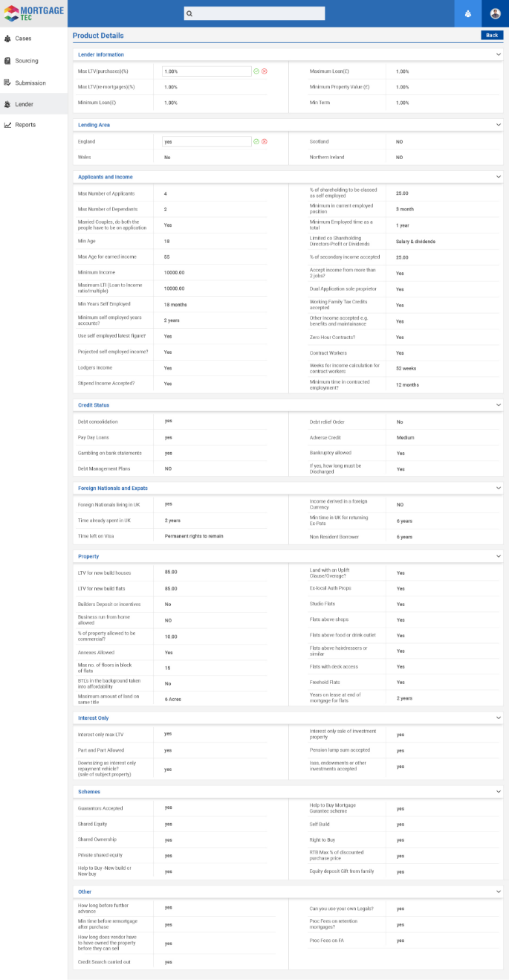Viewport: 509px width, 980px height.
Task: Confirm the Max LTV(purchases) edit with green check
Action: [256, 71]
